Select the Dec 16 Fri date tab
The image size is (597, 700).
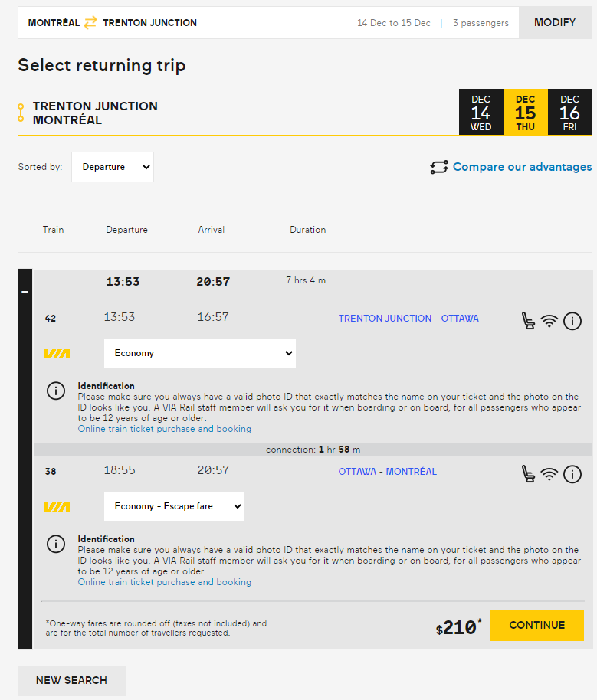click(569, 113)
